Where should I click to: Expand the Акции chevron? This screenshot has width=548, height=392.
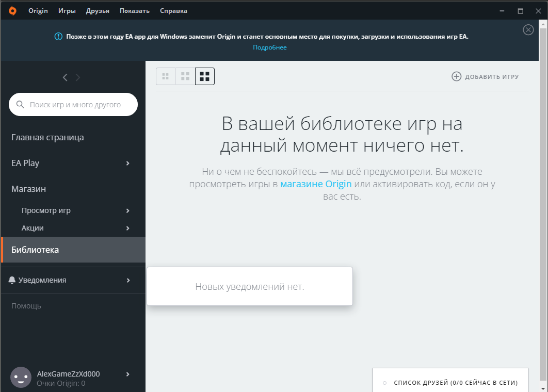click(x=128, y=228)
